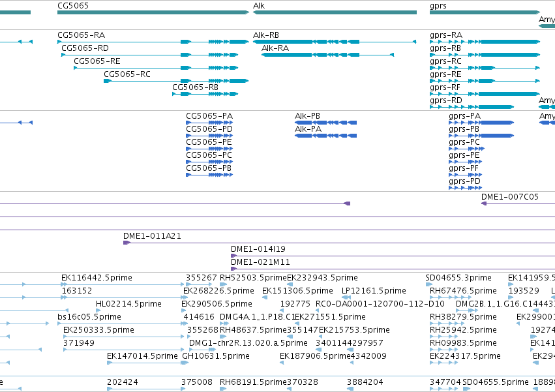Select the 355267 EST label

pos(202,278)
